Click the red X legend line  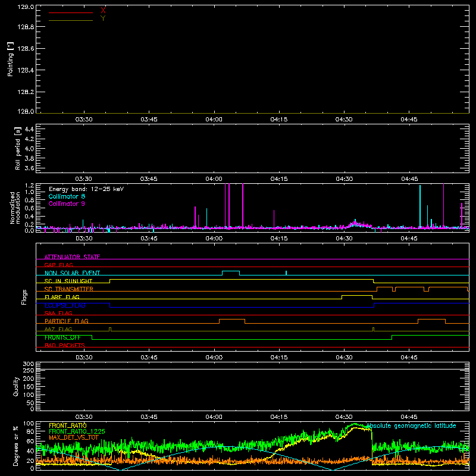click(x=71, y=12)
